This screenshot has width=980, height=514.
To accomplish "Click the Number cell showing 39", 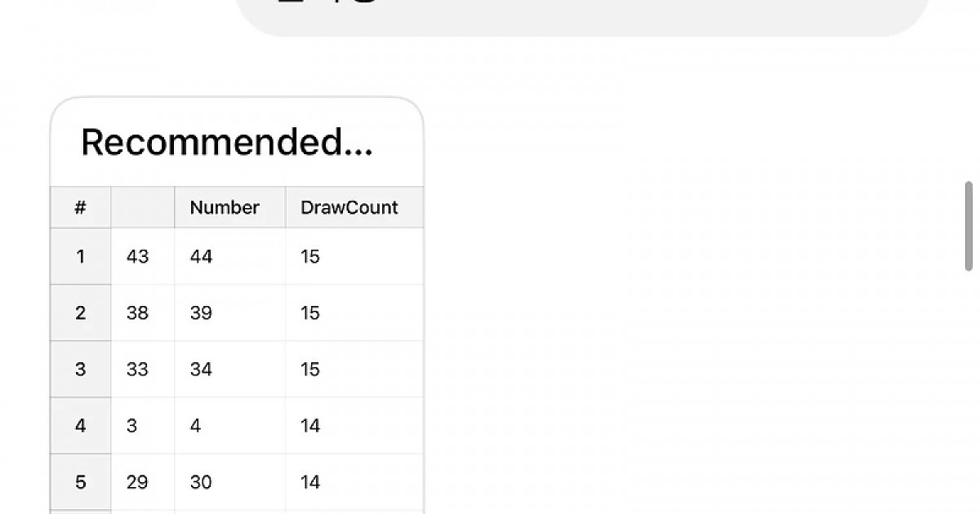I will pyautogui.click(x=201, y=313).
